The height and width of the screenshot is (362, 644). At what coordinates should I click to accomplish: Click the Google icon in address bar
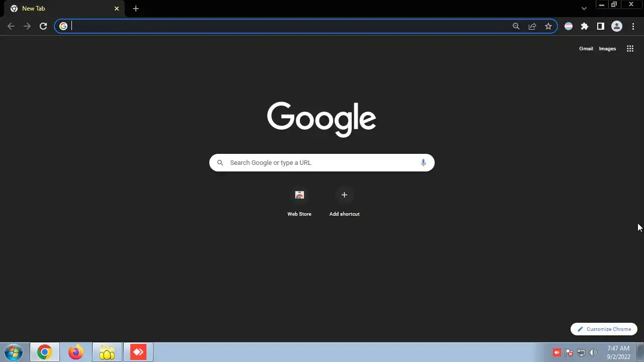tap(63, 26)
